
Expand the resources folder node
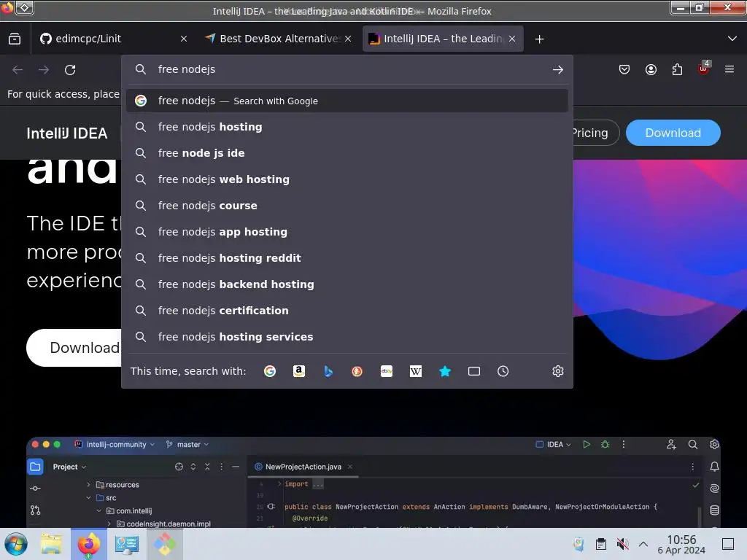(x=88, y=485)
